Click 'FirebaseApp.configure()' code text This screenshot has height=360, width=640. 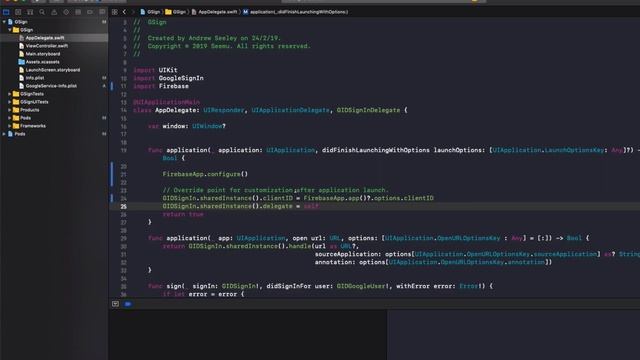[x=205, y=174]
